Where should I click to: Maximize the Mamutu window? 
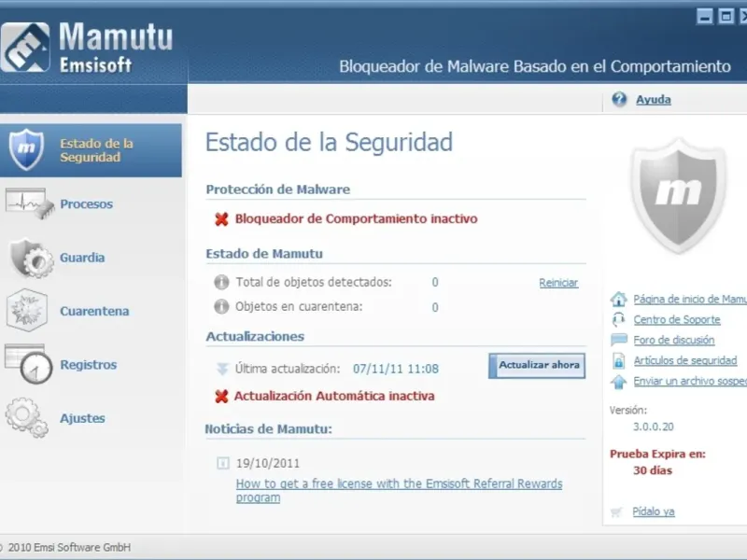tap(726, 17)
